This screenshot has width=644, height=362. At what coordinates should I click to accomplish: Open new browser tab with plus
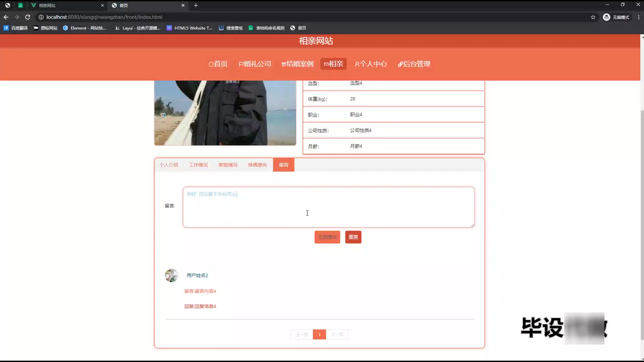tap(196, 5)
